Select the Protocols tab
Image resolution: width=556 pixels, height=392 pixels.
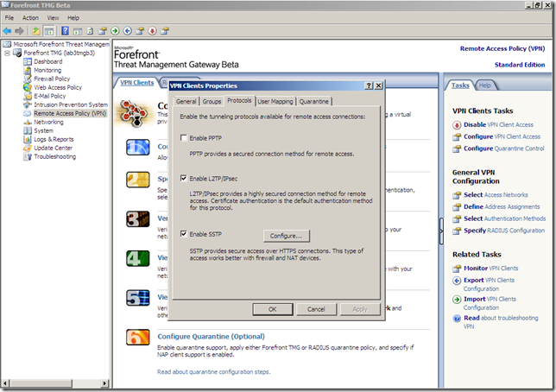[x=239, y=101]
